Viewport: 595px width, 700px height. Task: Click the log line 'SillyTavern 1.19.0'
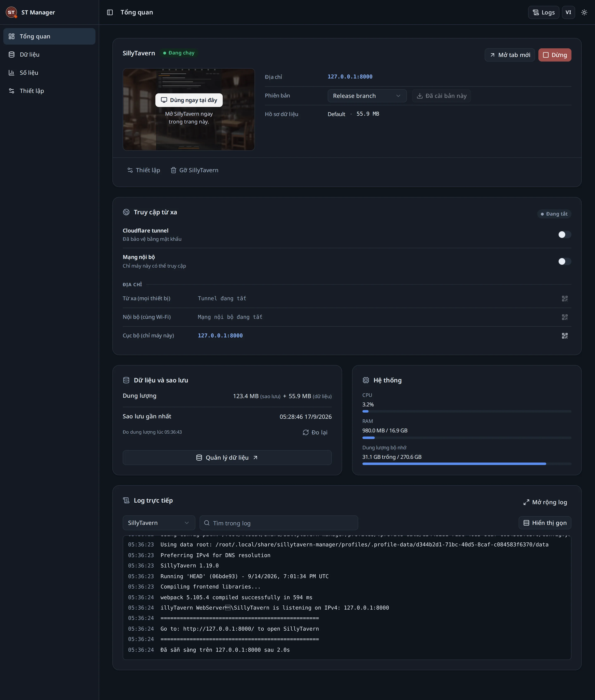point(190,565)
